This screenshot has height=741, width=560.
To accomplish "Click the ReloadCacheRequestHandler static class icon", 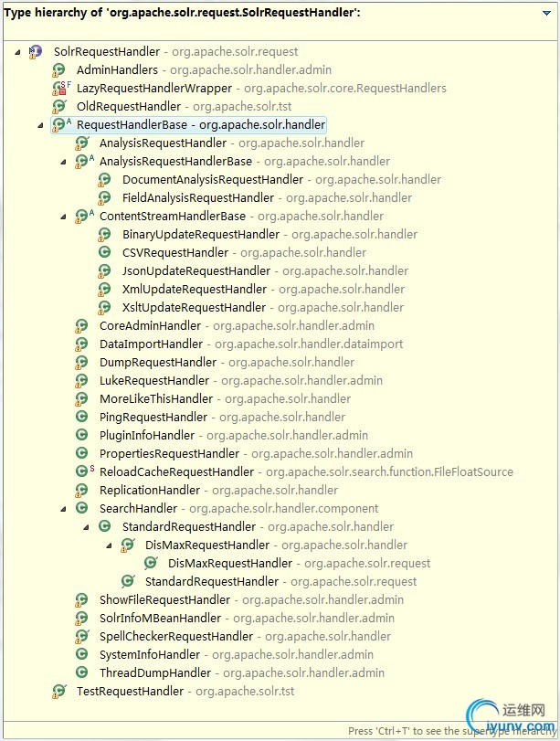I will coord(85,471).
